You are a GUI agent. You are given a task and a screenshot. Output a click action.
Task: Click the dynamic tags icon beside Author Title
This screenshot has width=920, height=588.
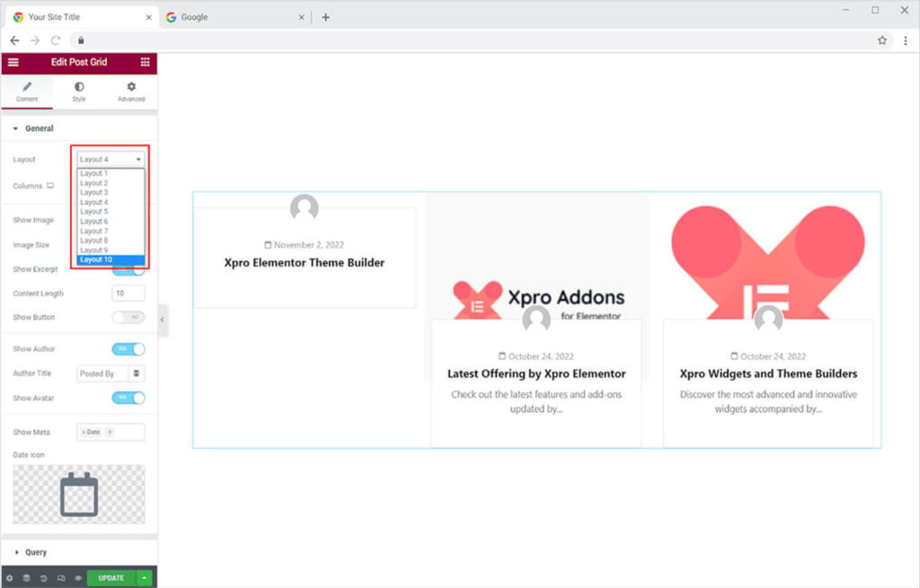point(137,373)
